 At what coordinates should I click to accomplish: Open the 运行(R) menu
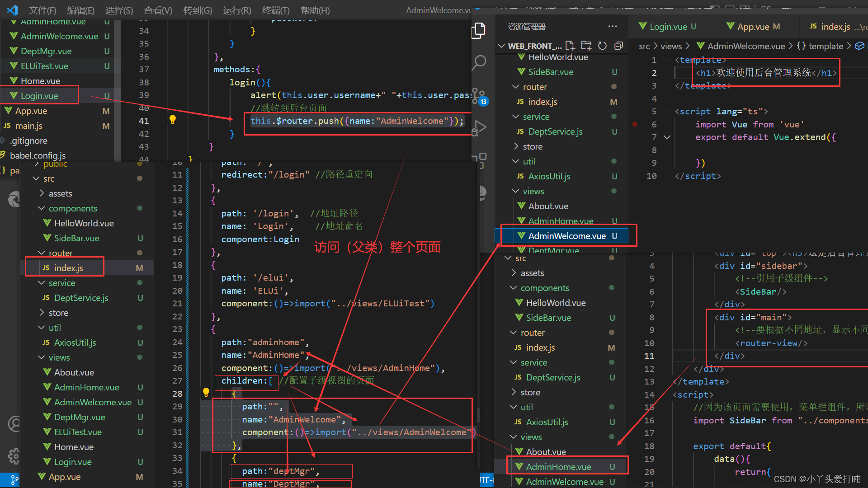point(237,10)
